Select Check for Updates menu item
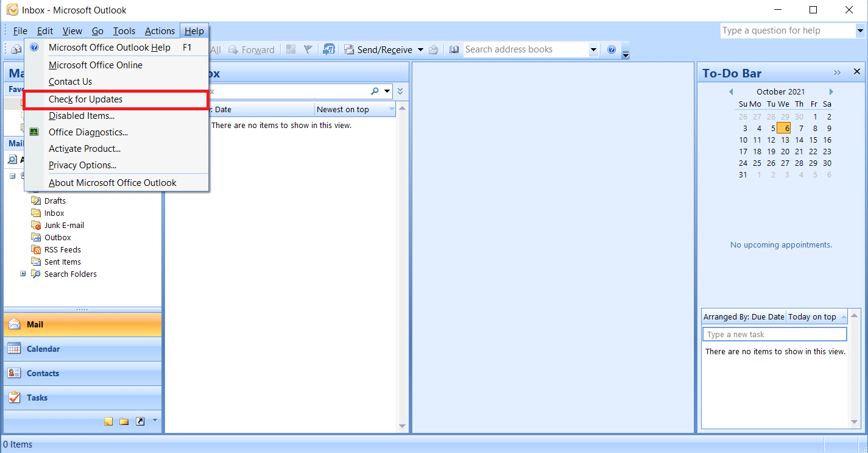The width and height of the screenshot is (868, 453). (85, 99)
